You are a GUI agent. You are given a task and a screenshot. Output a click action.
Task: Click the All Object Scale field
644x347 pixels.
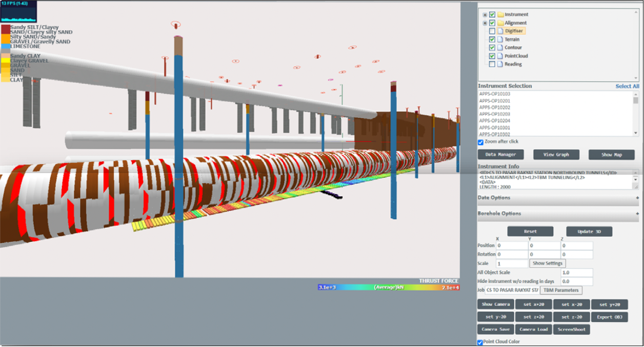[x=577, y=273]
